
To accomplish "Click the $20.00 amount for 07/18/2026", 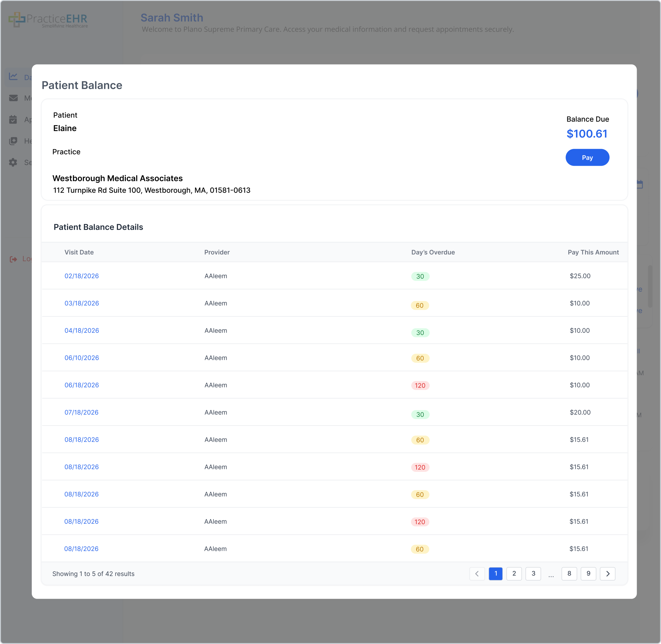I will (x=580, y=412).
